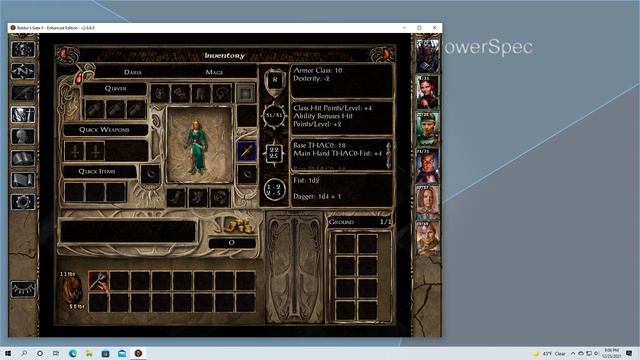This screenshot has height=360, width=640.
Task: Select the red-haired woman's party portrait
Action: [x=427, y=202]
